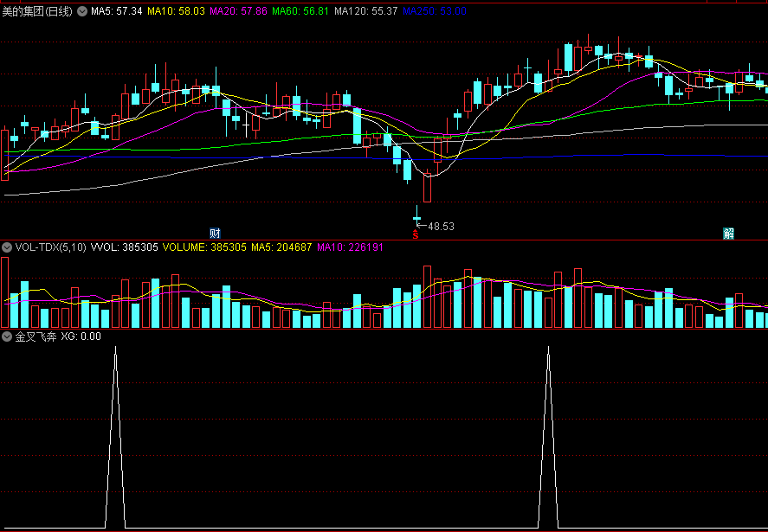Viewport: 768px width, 532px height.
Task: Click the MA120: 55.37 label
Action: click(365, 11)
